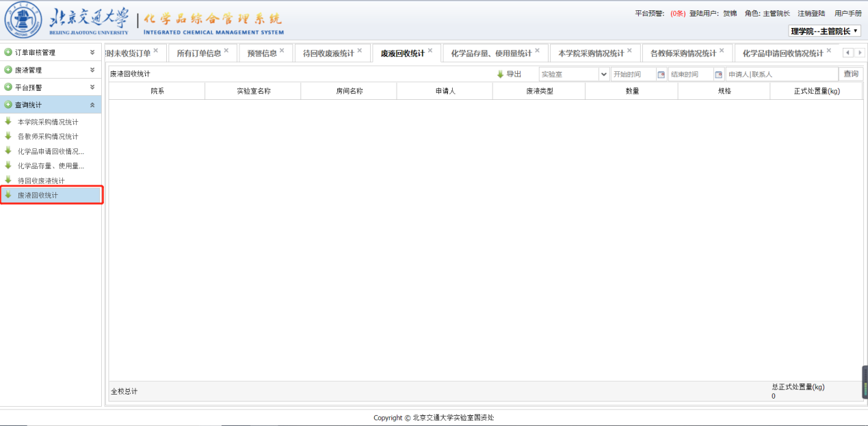Switch to the 化学品存量、使用量统计 tab
The width and height of the screenshot is (868, 426).
click(491, 53)
